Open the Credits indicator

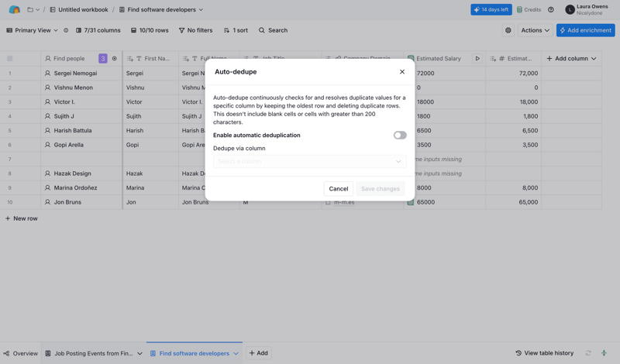pos(529,9)
